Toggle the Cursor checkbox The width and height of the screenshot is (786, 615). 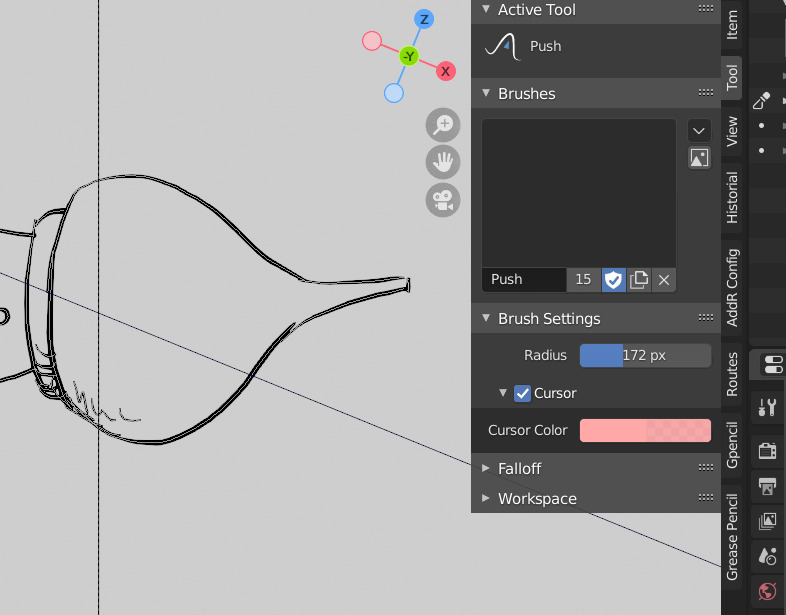[x=522, y=393]
